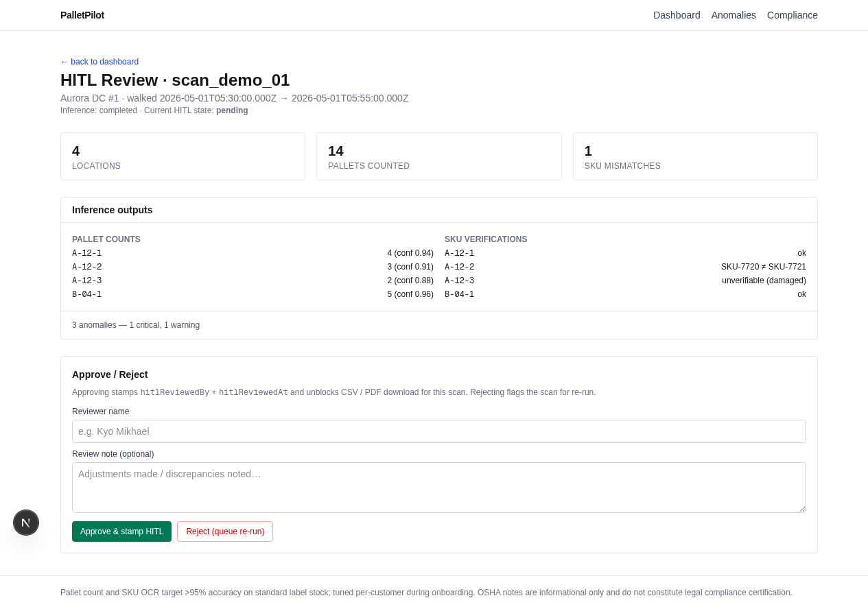The height and width of the screenshot is (609, 868).
Task: Click the Inference outputs heading
Action: coord(113,210)
